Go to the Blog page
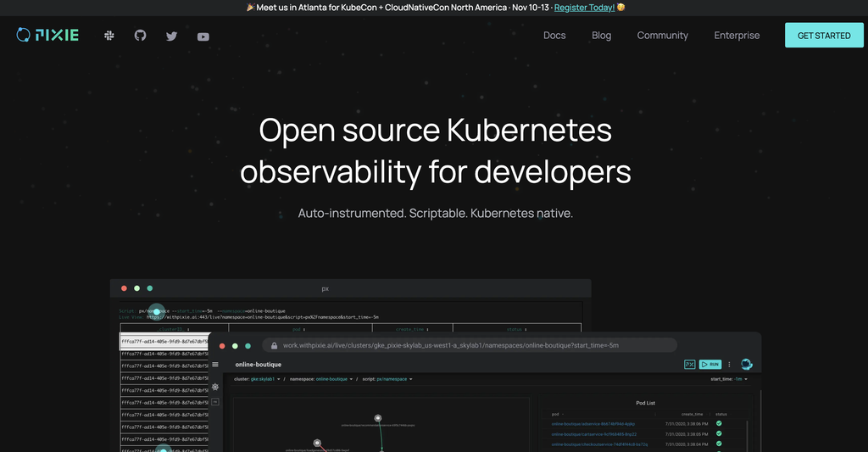Screen dimensions: 868x452 601,36
